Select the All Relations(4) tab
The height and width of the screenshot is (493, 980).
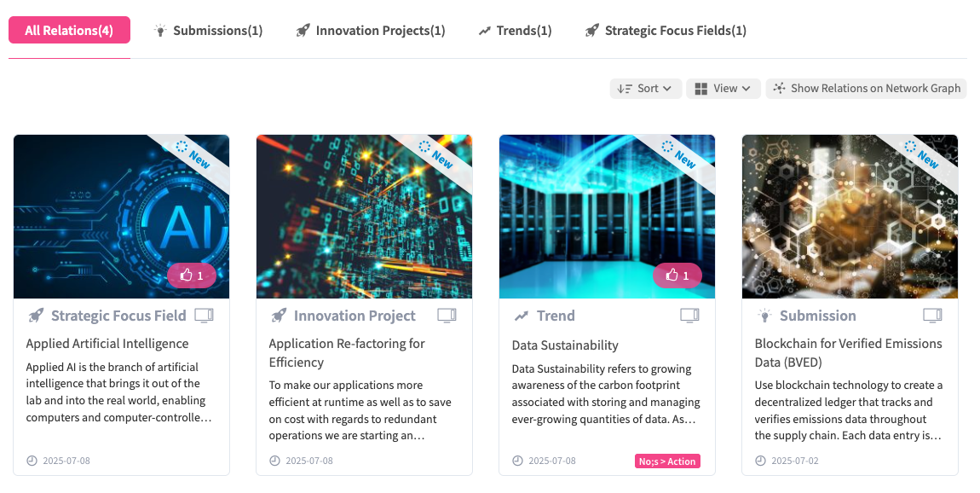69,31
